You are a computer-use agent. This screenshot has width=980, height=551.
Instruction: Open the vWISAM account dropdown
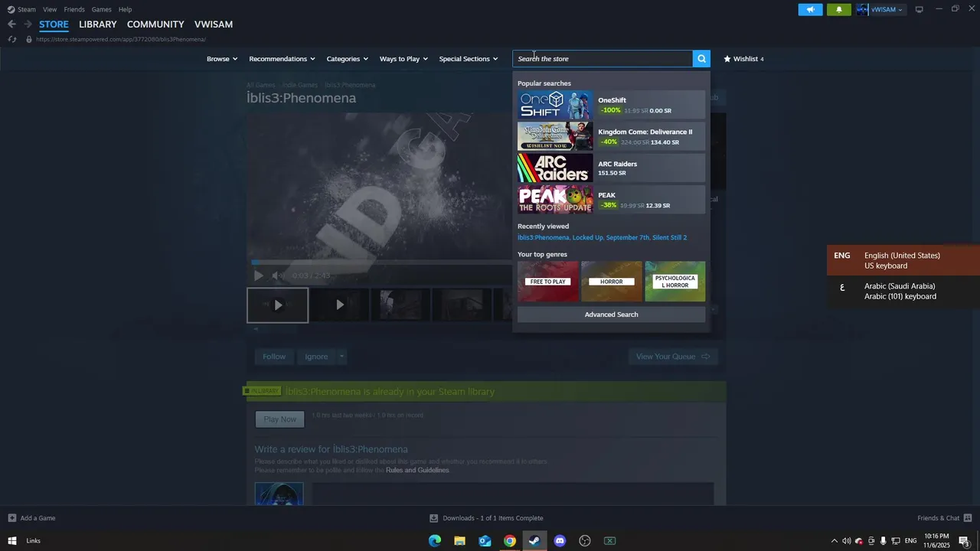click(881, 9)
